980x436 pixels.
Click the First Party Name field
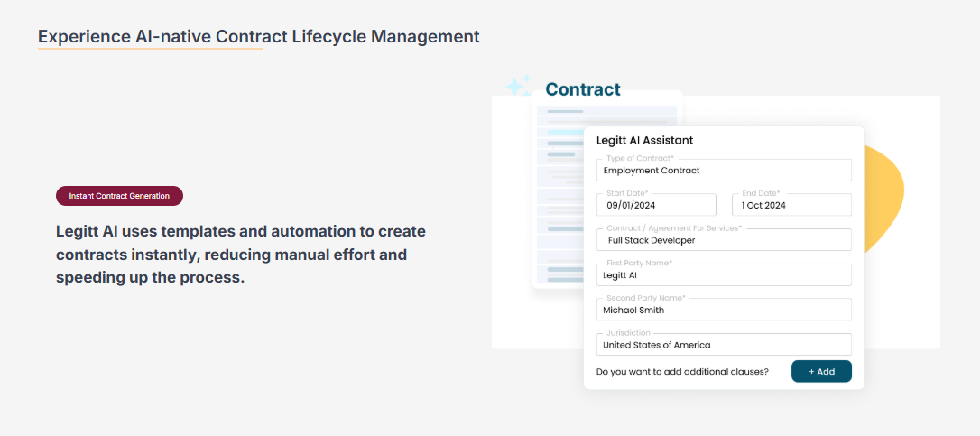tap(724, 275)
